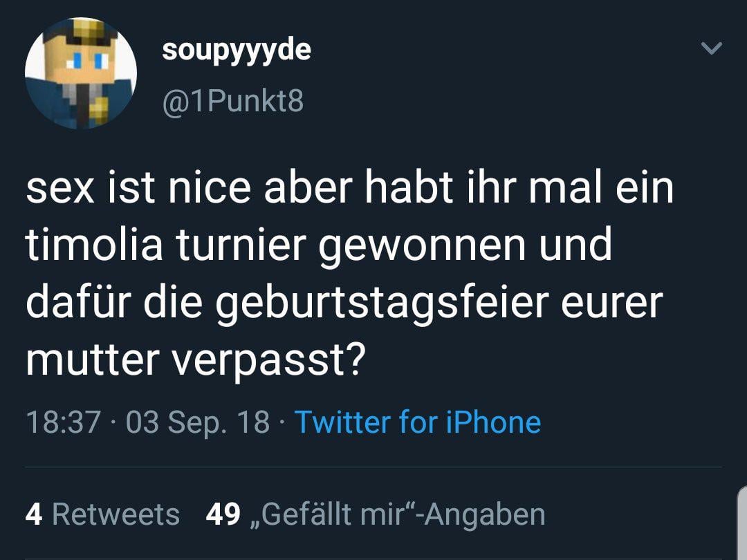Open soupyyyde's Minecraft avatar picture
Viewport: 747px width, 560px height.
pos(81,73)
